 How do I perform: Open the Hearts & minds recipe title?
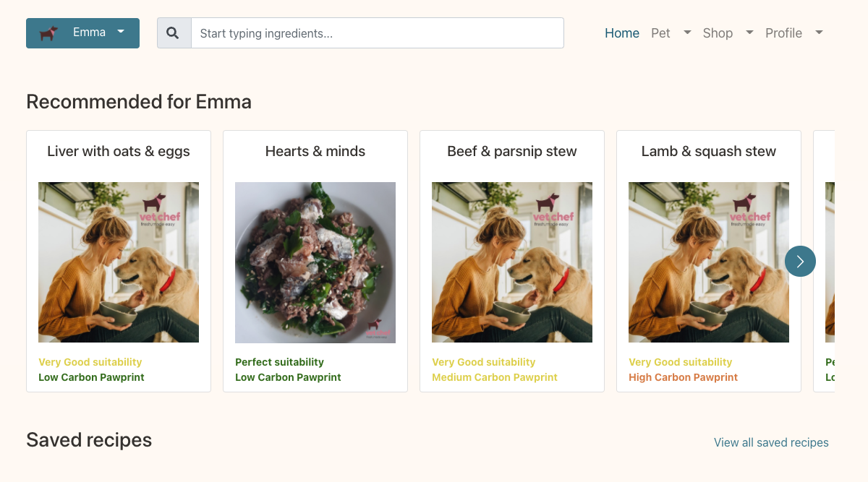tap(315, 152)
